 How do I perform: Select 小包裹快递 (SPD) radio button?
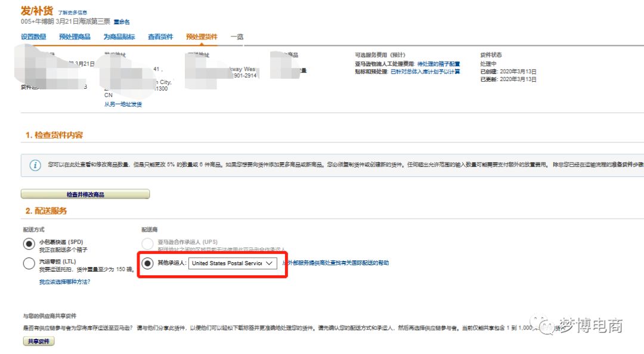(29, 244)
